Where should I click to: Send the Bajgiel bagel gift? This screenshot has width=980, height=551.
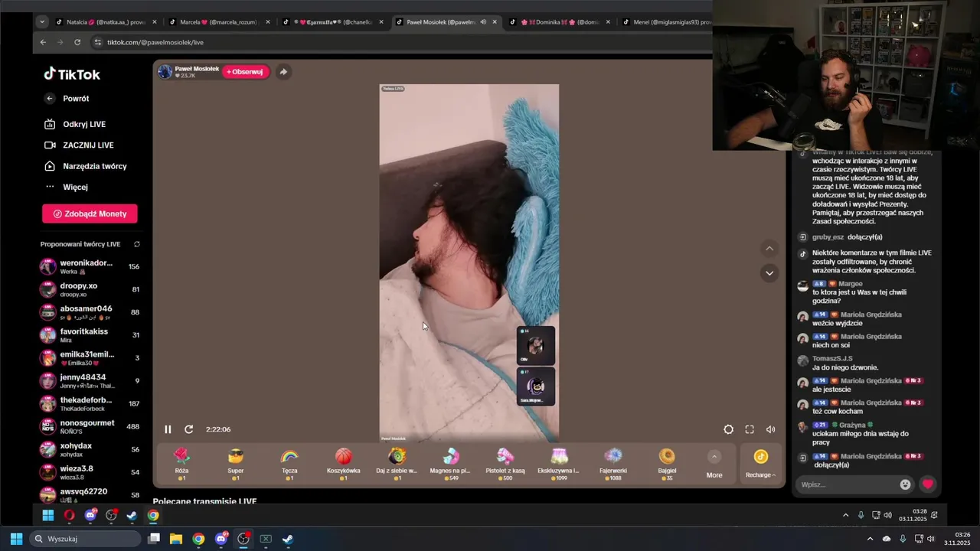(667, 464)
